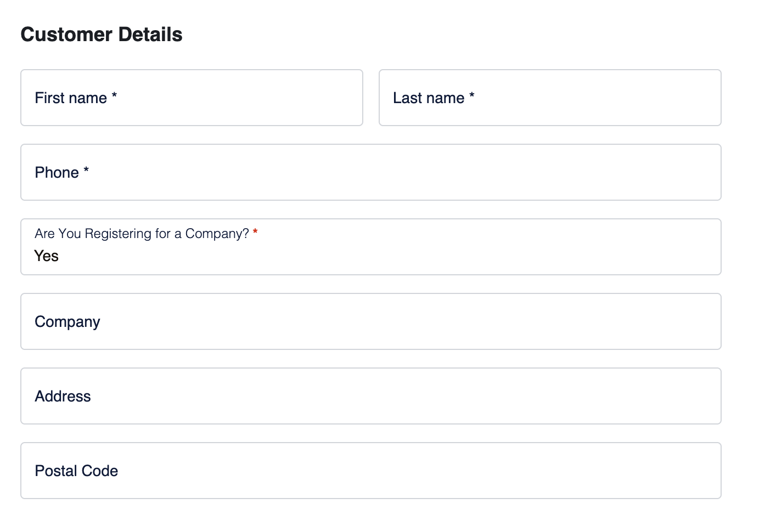Click the Last name placeholder label
Screen dimensions: 765x532
(429, 98)
